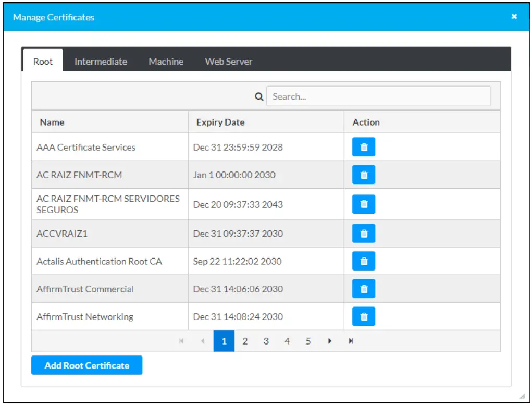Switch to the Intermediate tab
532x405 pixels.
pos(101,62)
